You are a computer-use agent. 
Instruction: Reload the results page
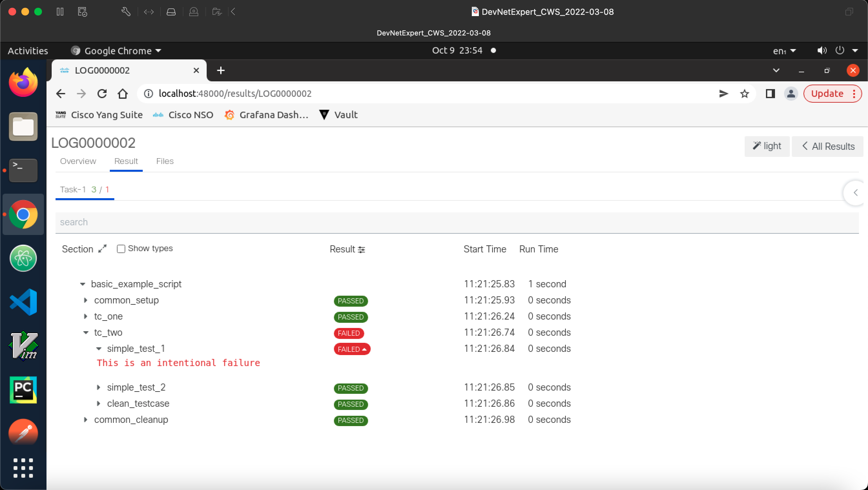(x=102, y=94)
